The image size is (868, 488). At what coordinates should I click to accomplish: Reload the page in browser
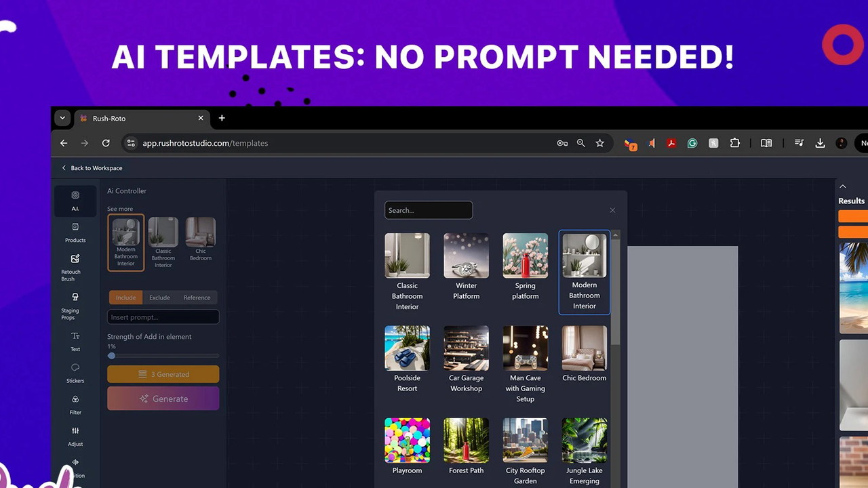[x=106, y=143]
